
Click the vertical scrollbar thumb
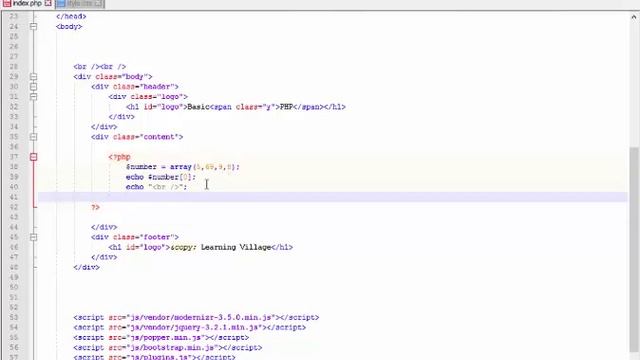633,249
